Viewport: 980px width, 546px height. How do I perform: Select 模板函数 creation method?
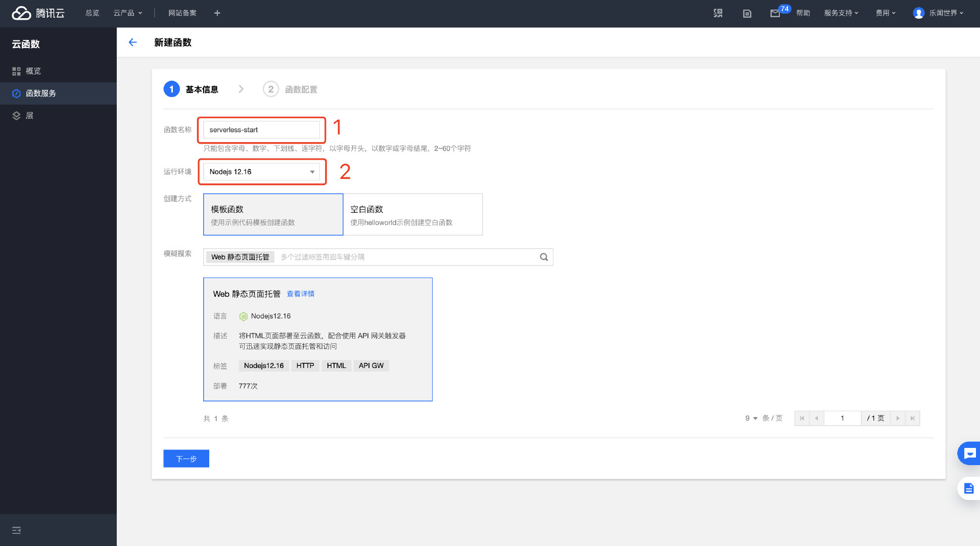pos(273,214)
